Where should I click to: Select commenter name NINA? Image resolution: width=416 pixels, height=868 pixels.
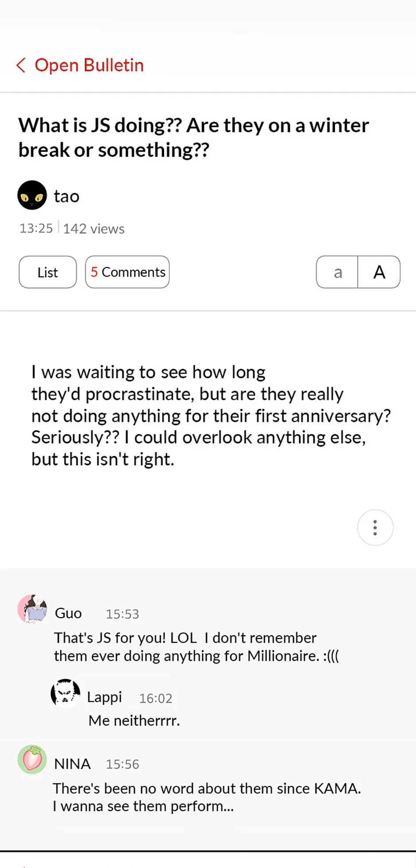(72, 764)
